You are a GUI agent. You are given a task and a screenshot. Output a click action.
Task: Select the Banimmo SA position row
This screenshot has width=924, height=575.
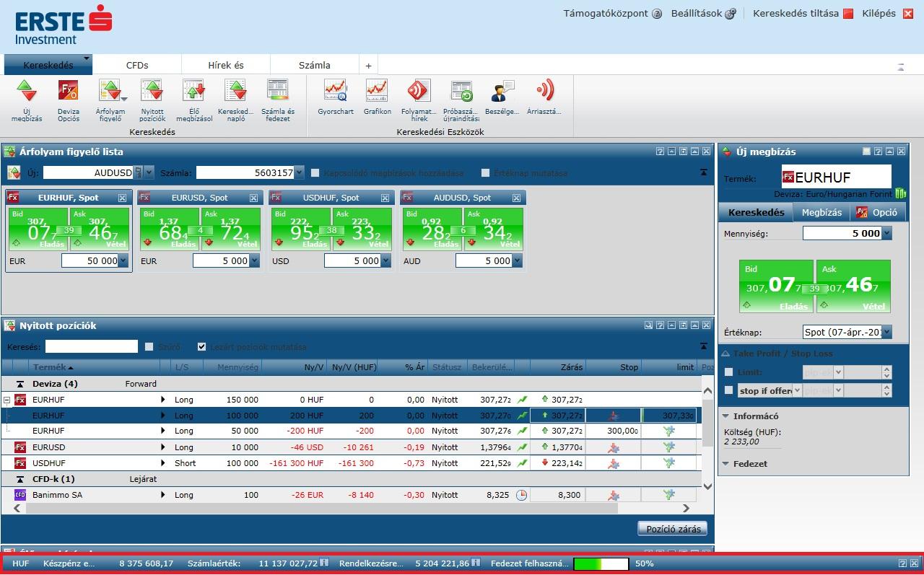pos(351,495)
